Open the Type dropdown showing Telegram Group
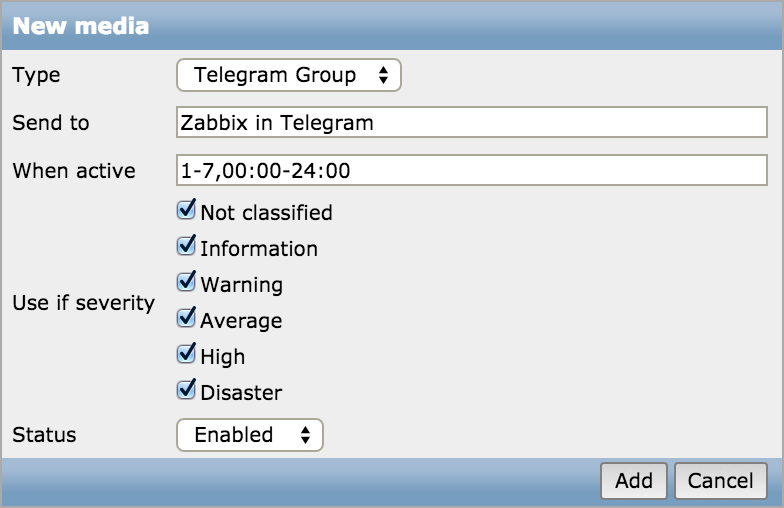 [288, 75]
